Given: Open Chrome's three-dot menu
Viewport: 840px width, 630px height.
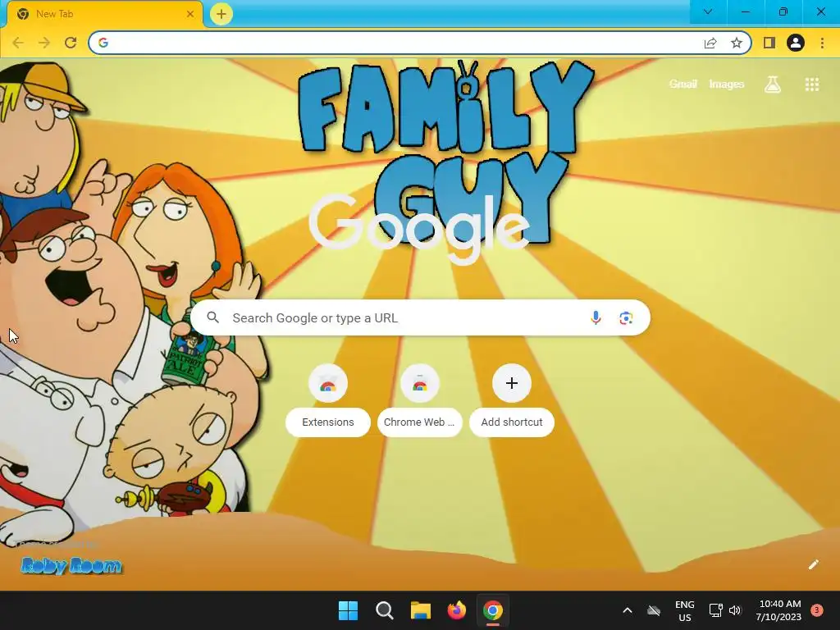Looking at the screenshot, I should pos(822,43).
